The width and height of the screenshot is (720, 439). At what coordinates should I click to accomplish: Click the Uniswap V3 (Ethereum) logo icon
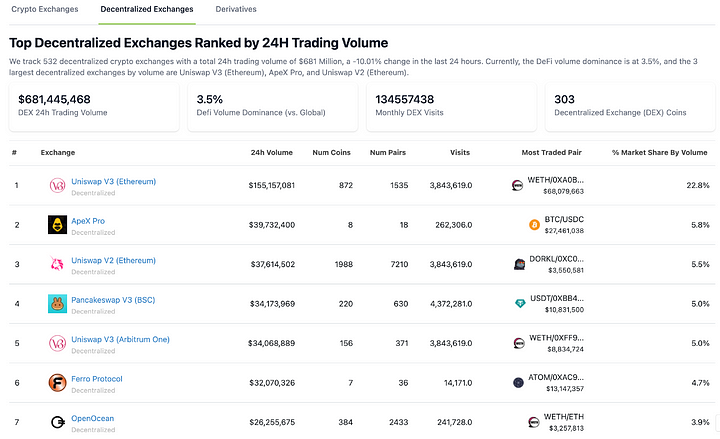(x=57, y=186)
